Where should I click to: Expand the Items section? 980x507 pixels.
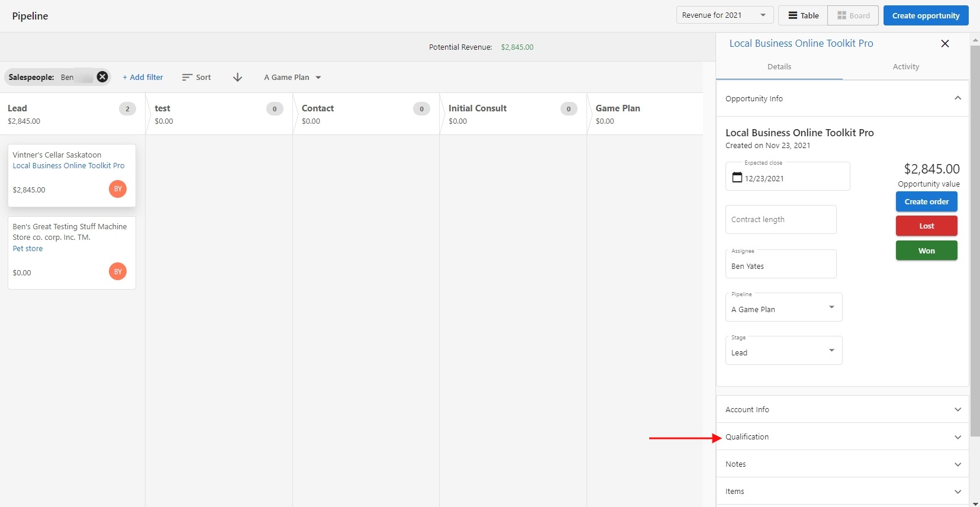point(842,491)
